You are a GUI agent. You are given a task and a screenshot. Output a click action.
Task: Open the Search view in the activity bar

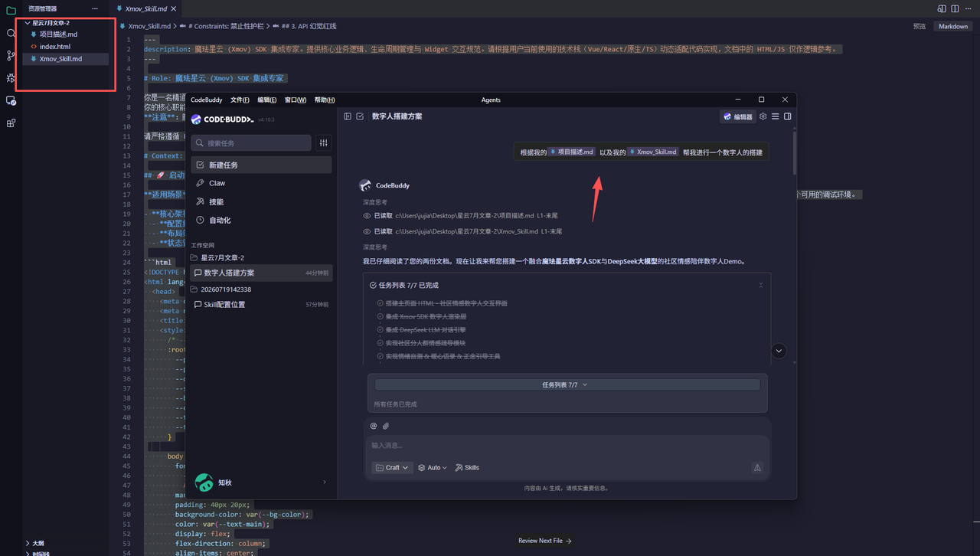11,33
